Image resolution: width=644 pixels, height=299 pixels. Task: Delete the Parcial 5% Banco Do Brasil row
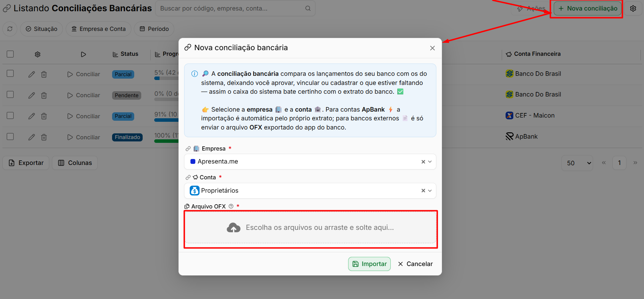click(44, 74)
